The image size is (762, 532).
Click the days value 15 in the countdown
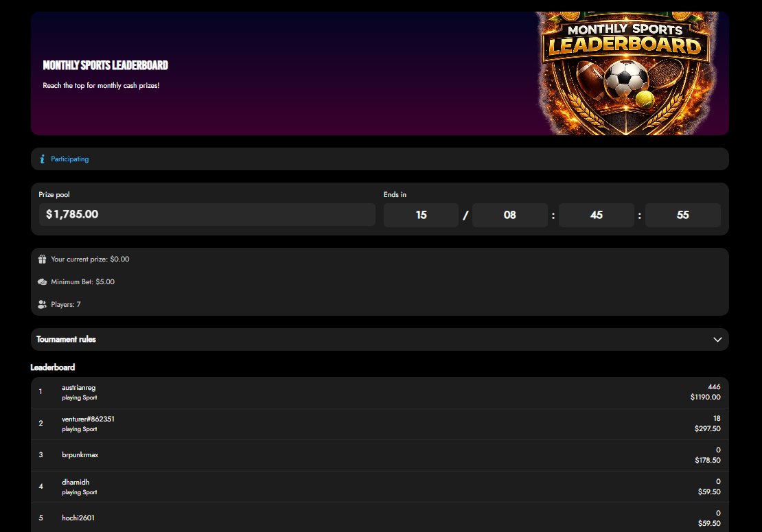pyautogui.click(x=421, y=215)
